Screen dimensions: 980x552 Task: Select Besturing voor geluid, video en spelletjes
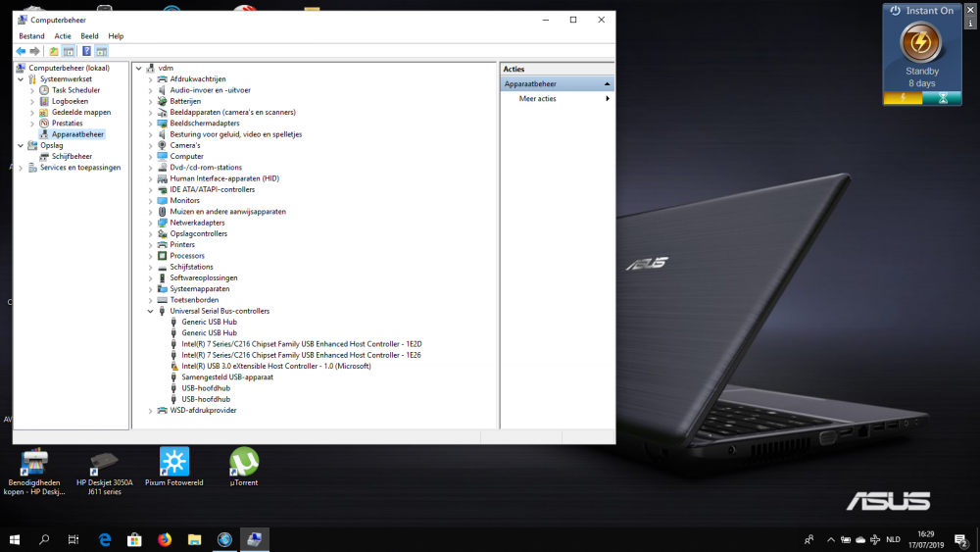pyautogui.click(x=235, y=134)
